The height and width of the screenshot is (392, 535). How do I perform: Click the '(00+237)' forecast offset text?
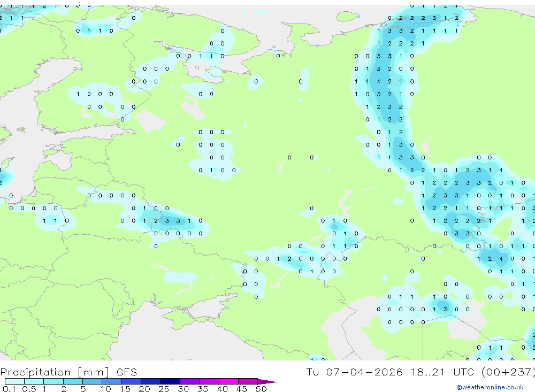coord(508,372)
